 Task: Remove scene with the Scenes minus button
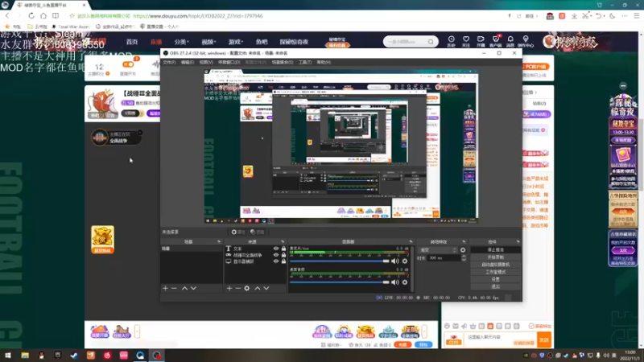174,289
